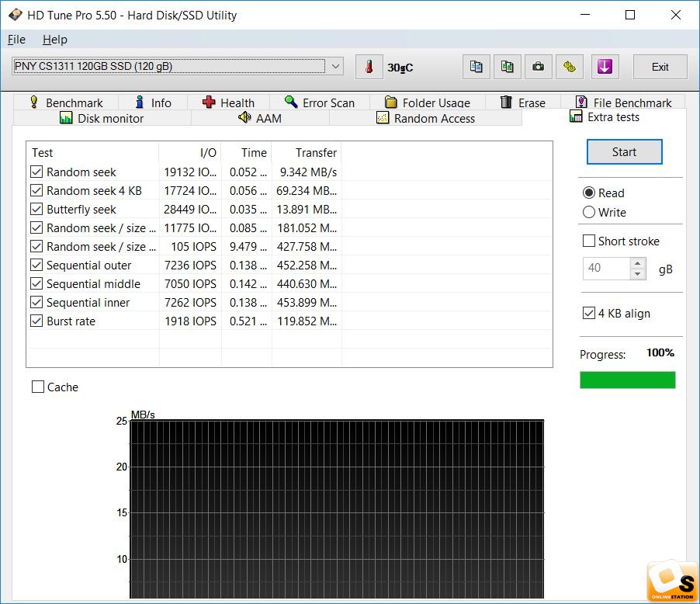The width and height of the screenshot is (700, 604).
Task: Switch to the AAM tab
Action: pyautogui.click(x=260, y=118)
